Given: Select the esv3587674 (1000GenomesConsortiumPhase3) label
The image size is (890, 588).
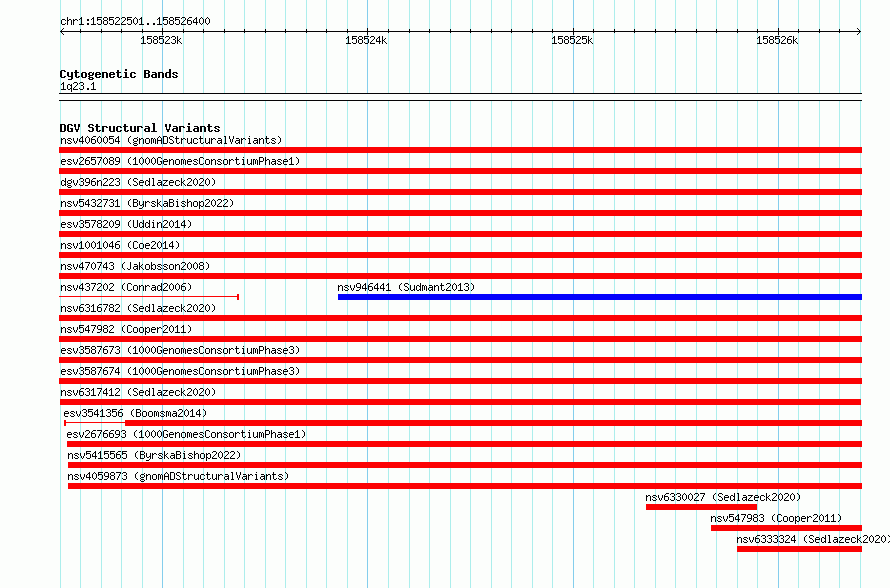Looking at the screenshot, I should tap(180, 371).
